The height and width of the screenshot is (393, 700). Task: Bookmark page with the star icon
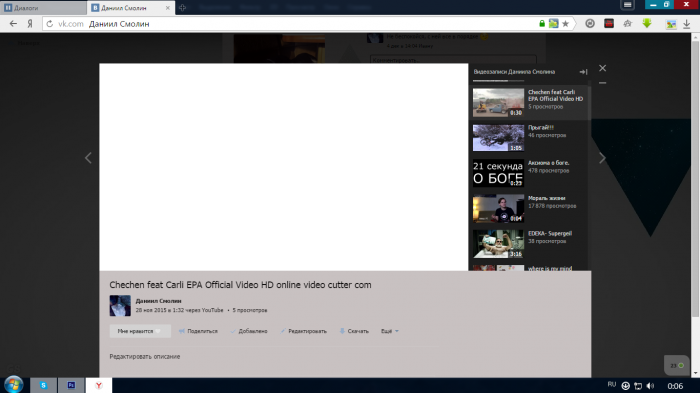(x=565, y=24)
